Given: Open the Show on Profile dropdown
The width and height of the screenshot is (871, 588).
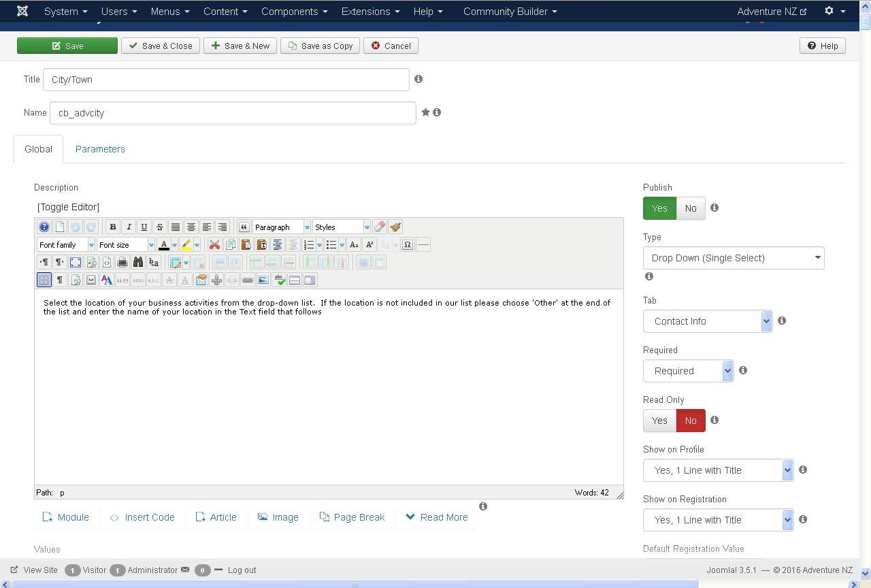Looking at the screenshot, I should (718, 470).
